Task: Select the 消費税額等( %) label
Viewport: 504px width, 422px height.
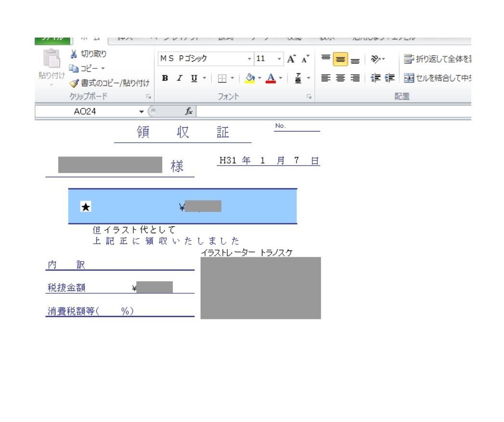Action: (x=90, y=311)
